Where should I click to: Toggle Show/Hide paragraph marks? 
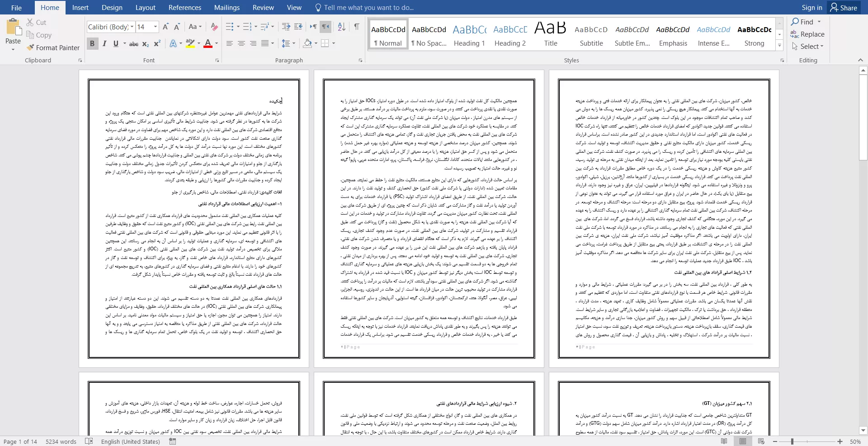(x=357, y=27)
